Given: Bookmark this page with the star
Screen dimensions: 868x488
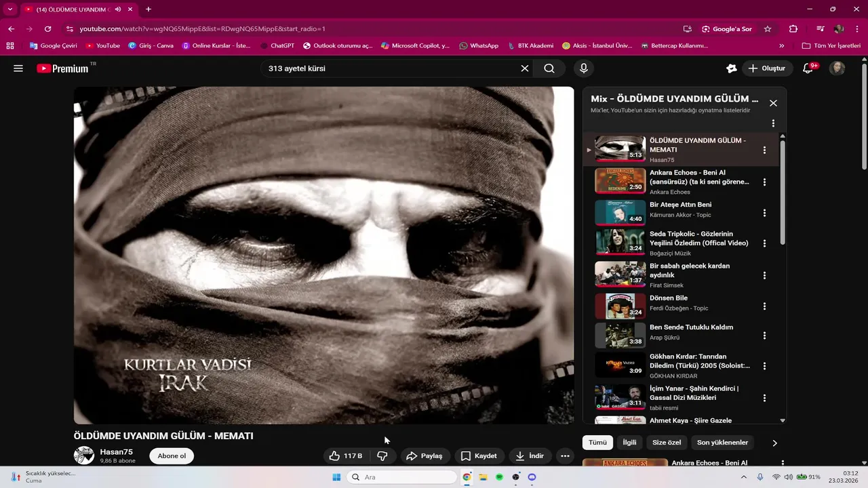Looking at the screenshot, I should tap(768, 29).
